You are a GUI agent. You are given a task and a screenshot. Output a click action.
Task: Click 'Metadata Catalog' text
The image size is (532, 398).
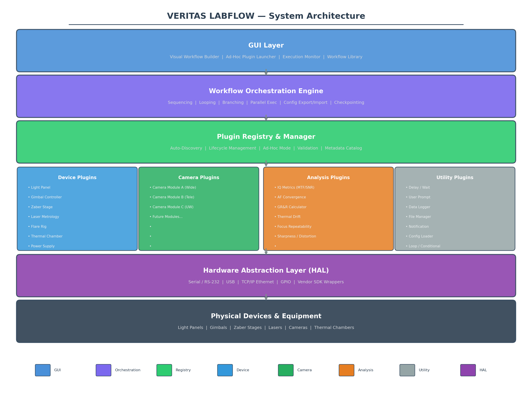pos(343,148)
